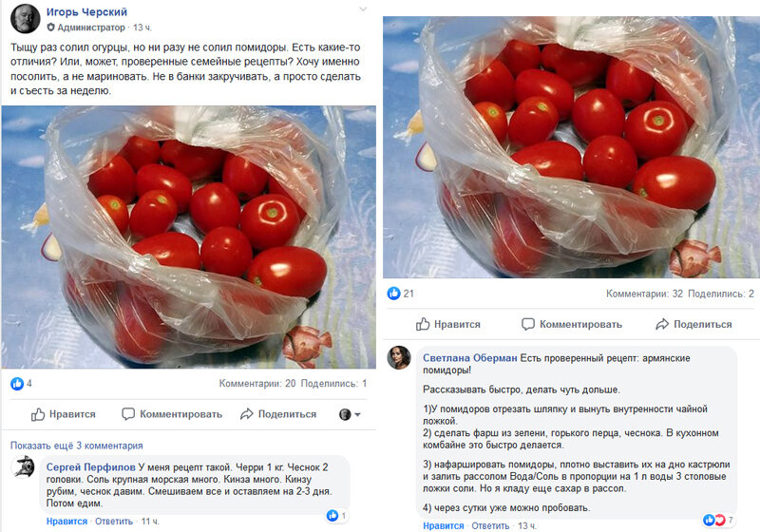760x532 pixels.
Task: Open Сергей Перфилов name link
Action: 90,467
